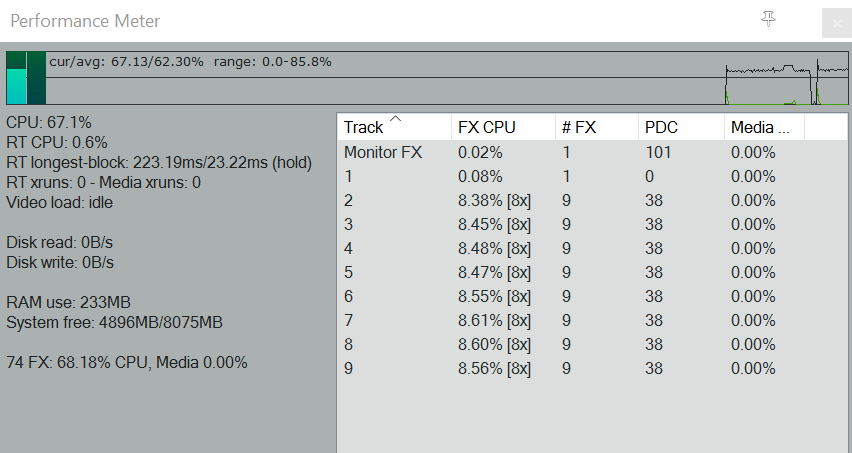
Task: Select track 9 row in list
Action: coord(349,368)
